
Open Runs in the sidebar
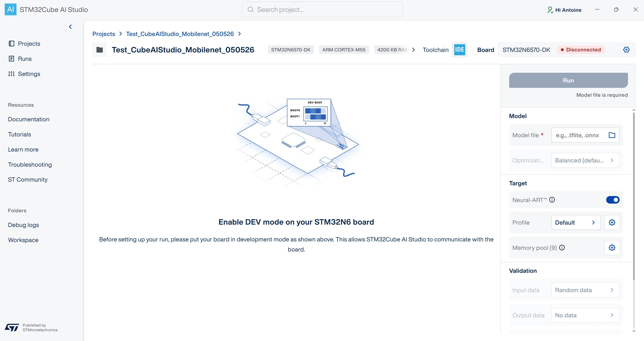(20, 59)
